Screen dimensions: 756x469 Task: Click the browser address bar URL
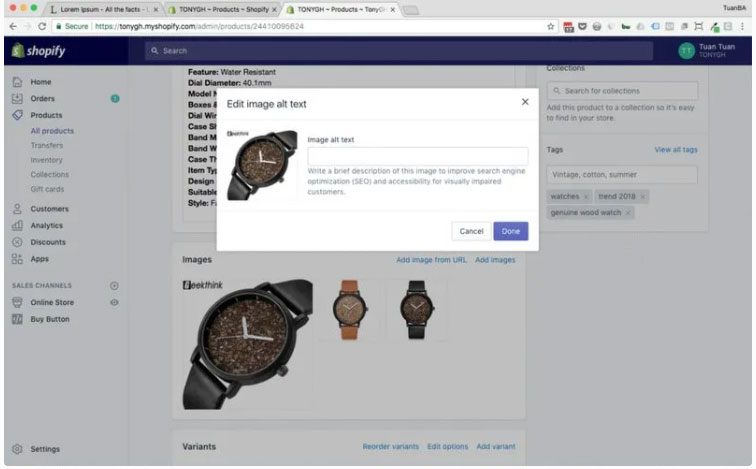[199, 27]
